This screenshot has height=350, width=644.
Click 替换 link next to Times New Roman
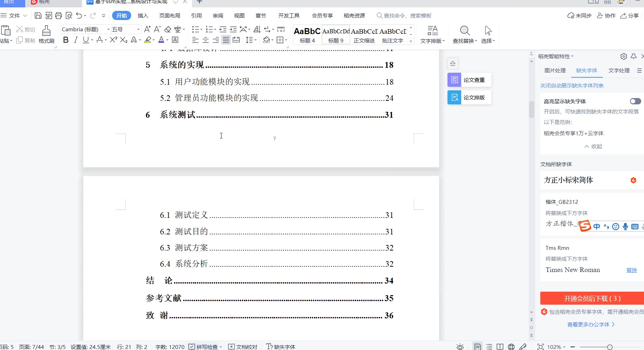coord(631,270)
